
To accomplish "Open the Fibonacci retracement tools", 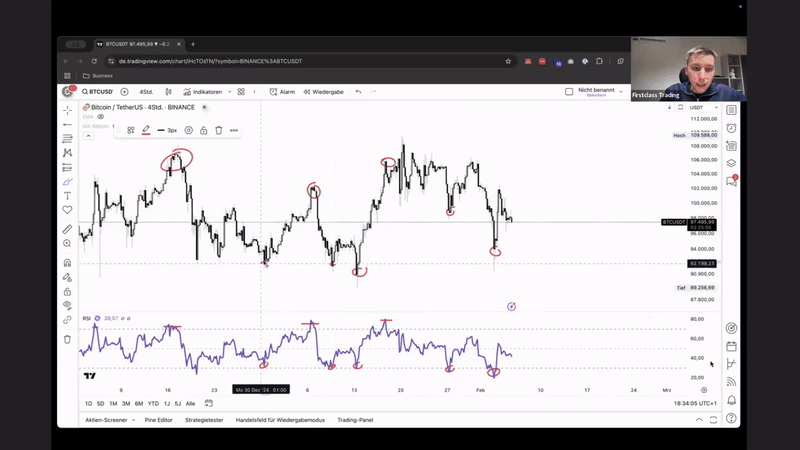I will 67,139.
